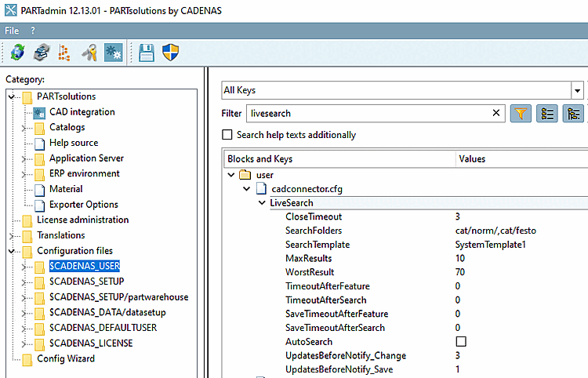This screenshot has width=588, height=378.
Task: Collapse the Configuration files node
Action: [x=11, y=251]
